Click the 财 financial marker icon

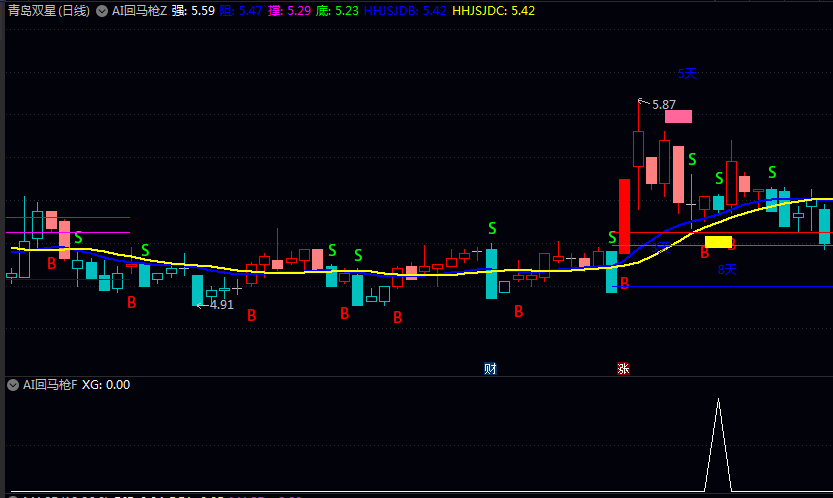(x=490, y=368)
